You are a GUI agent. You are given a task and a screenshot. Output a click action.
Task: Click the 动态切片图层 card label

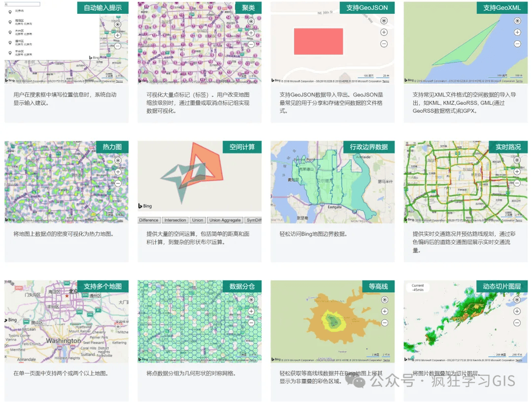[502, 286]
